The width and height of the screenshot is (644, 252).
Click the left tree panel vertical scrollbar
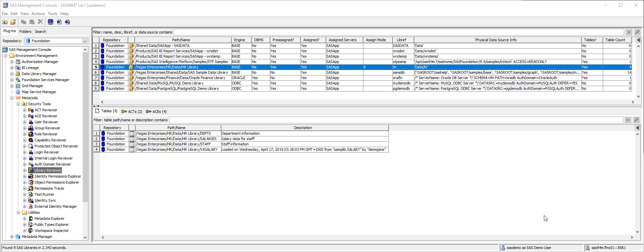[85, 143]
